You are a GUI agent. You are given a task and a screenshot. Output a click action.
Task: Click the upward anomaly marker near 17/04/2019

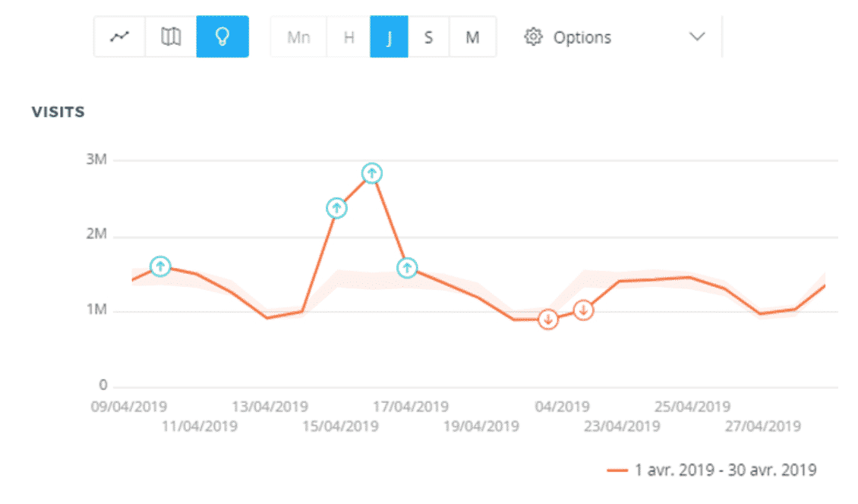pos(407,267)
